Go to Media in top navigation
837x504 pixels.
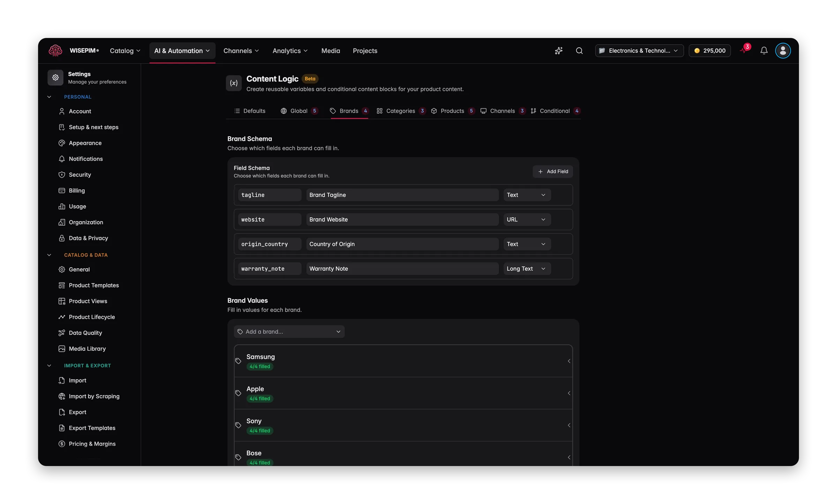click(x=331, y=51)
